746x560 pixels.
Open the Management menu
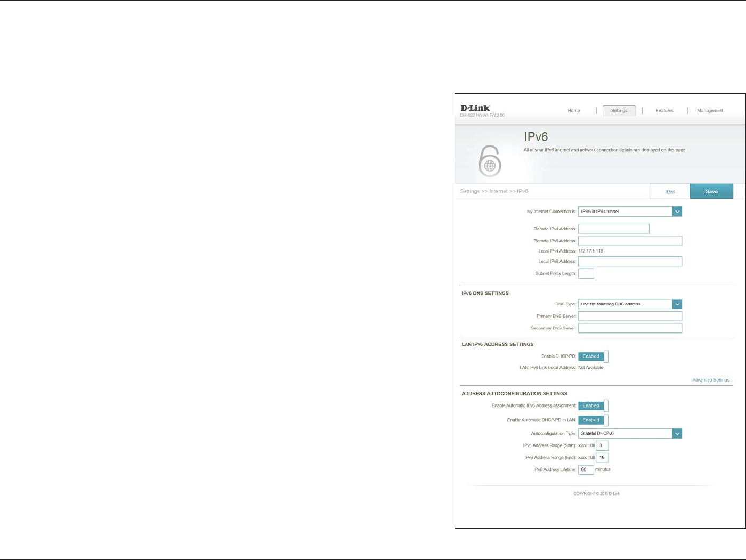click(x=710, y=111)
